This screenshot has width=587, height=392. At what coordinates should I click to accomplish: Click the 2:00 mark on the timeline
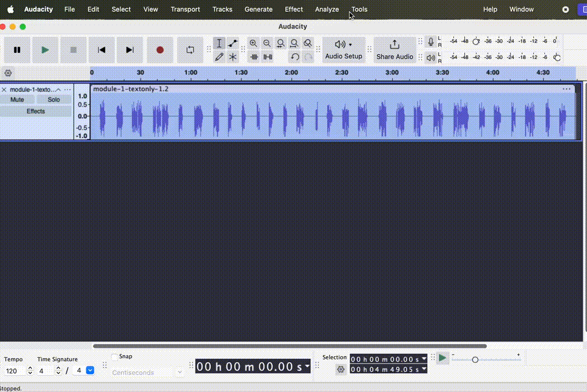[291, 72]
